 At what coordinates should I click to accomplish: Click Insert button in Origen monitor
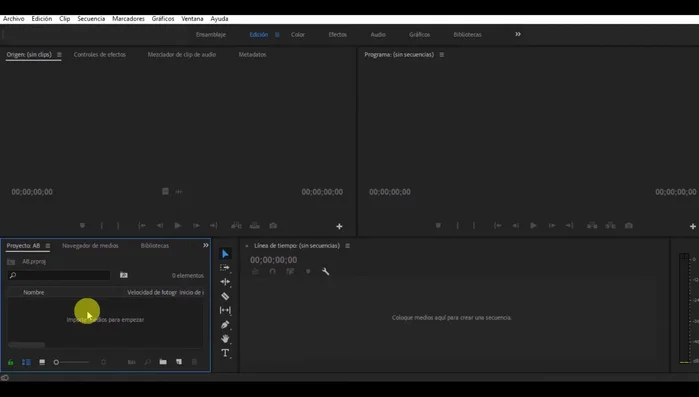pos(236,225)
